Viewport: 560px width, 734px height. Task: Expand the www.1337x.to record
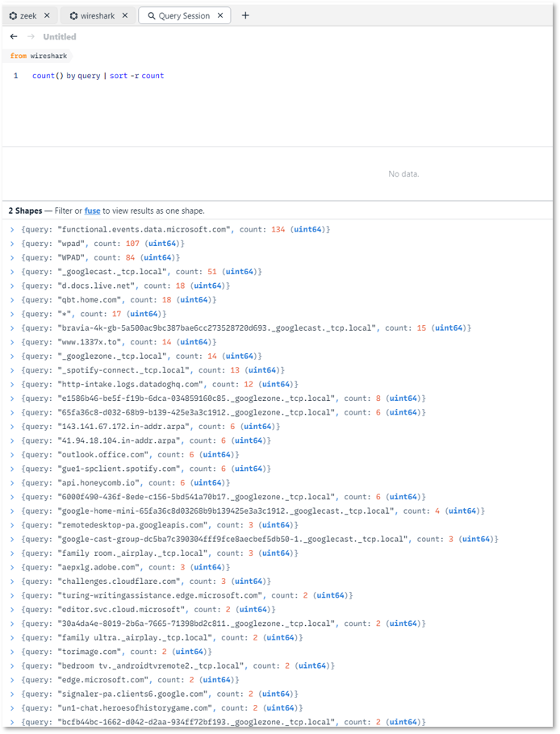pyautogui.click(x=12, y=342)
